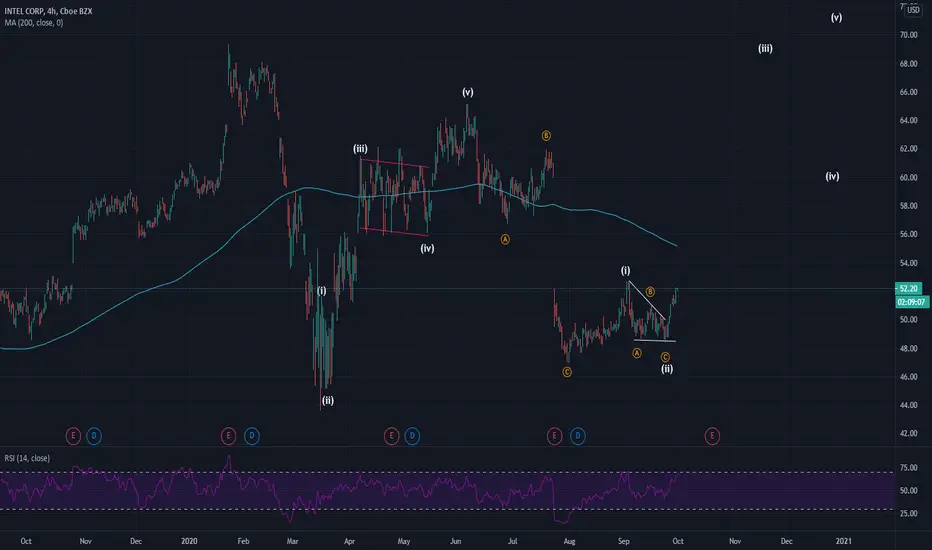Open the upcoming earnings E marker after October
The height and width of the screenshot is (550, 932).
(712, 436)
